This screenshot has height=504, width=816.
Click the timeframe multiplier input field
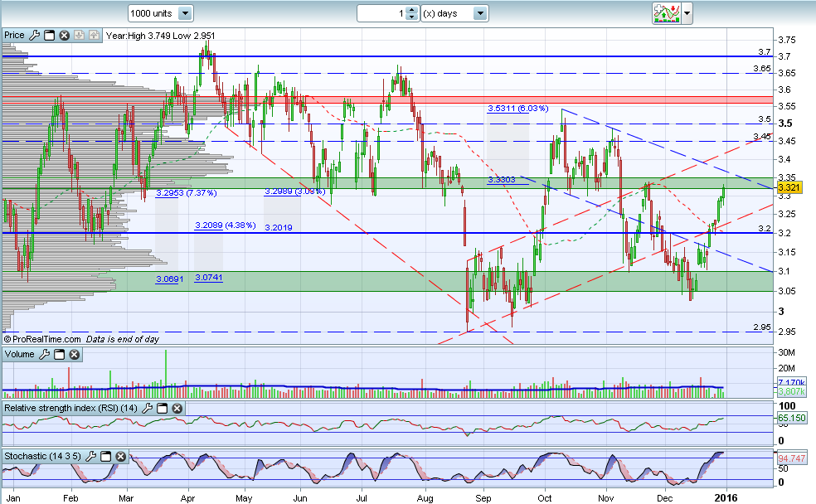382,13
